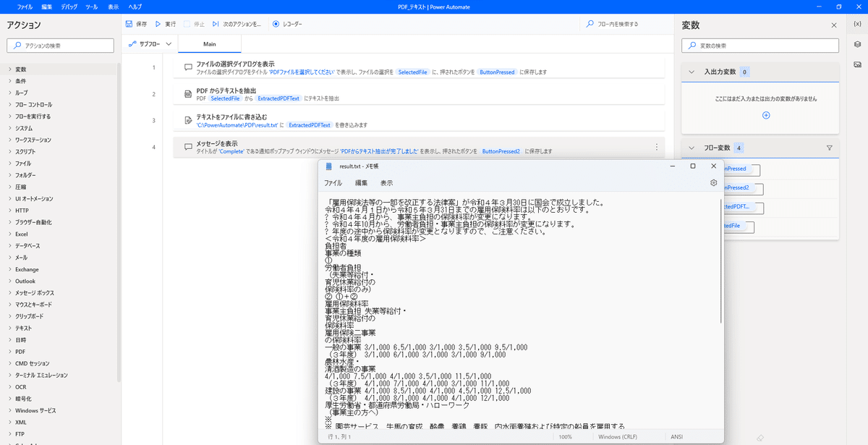Open the サブフロー dropdown
868x445 pixels.
[x=150, y=43]
